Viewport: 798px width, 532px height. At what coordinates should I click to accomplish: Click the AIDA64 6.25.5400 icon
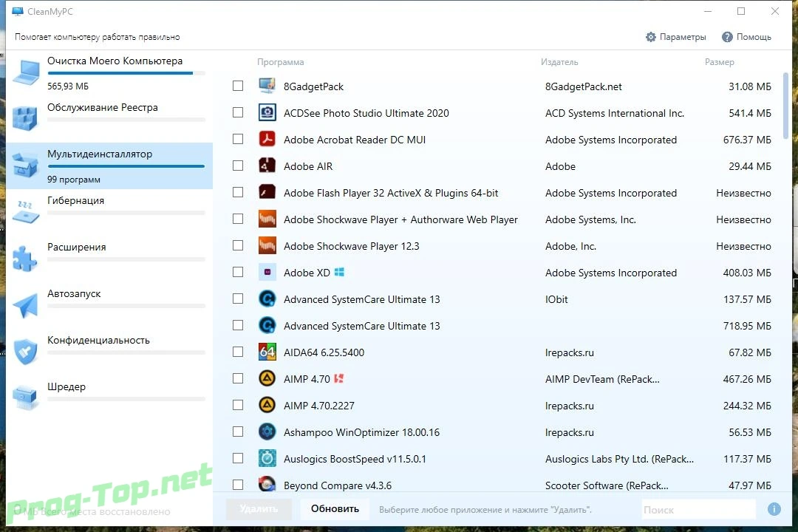point(267,352)
